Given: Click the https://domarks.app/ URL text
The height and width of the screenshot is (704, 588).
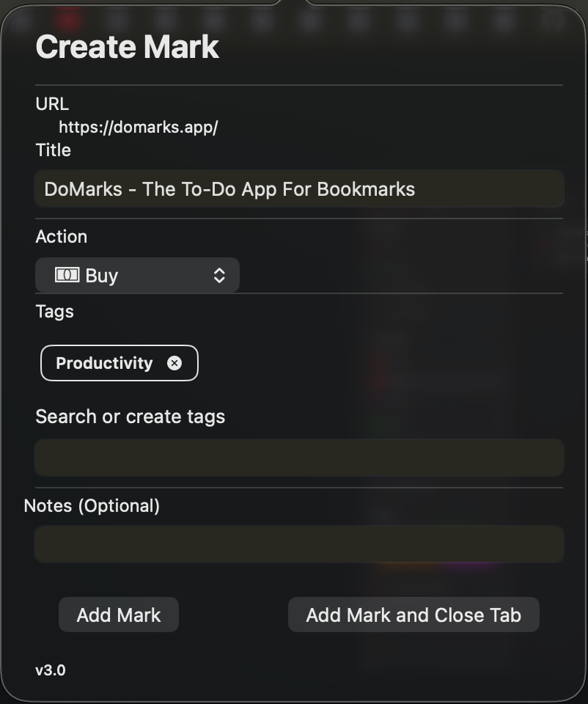Looking at the screenshot, I should click(138, 127).
